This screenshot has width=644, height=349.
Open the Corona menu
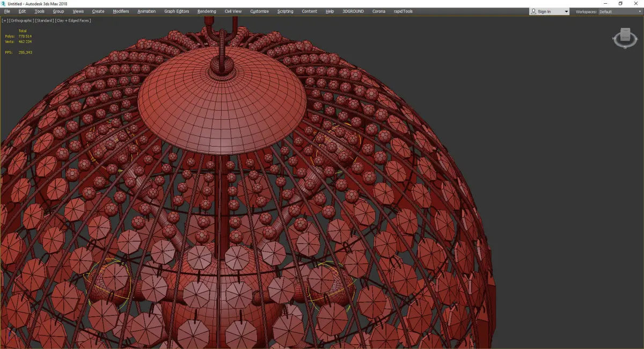click(378, 11)
